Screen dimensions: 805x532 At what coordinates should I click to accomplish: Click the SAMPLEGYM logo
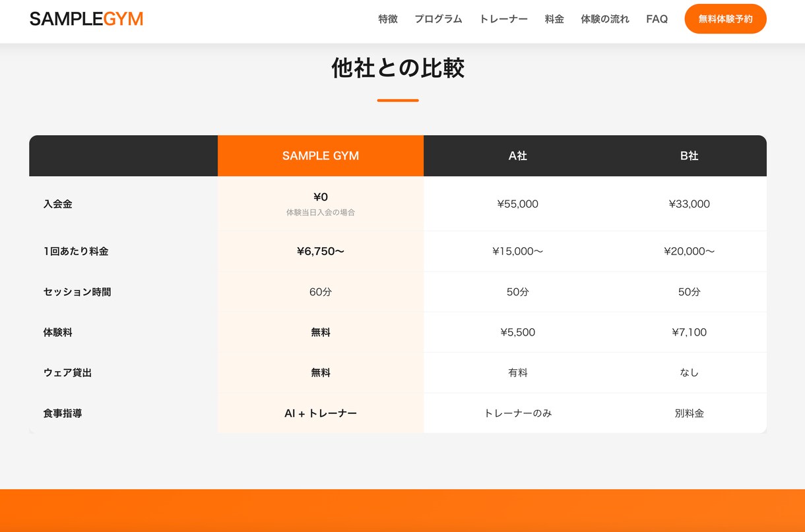pyautogui.click(x=86, y=19)
